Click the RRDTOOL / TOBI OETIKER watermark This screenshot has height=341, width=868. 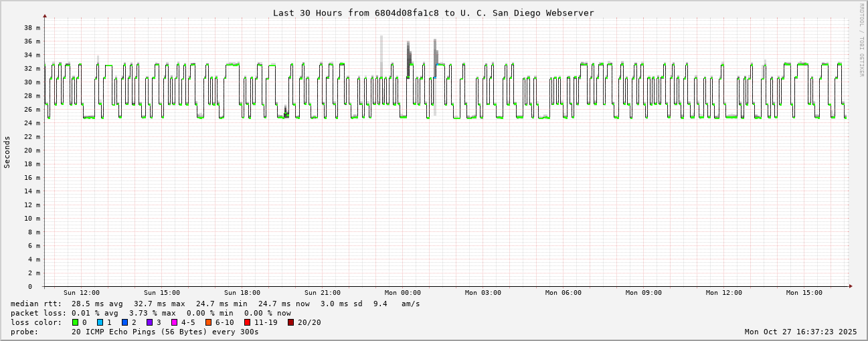pyautogui.click(x=862, y=40)
